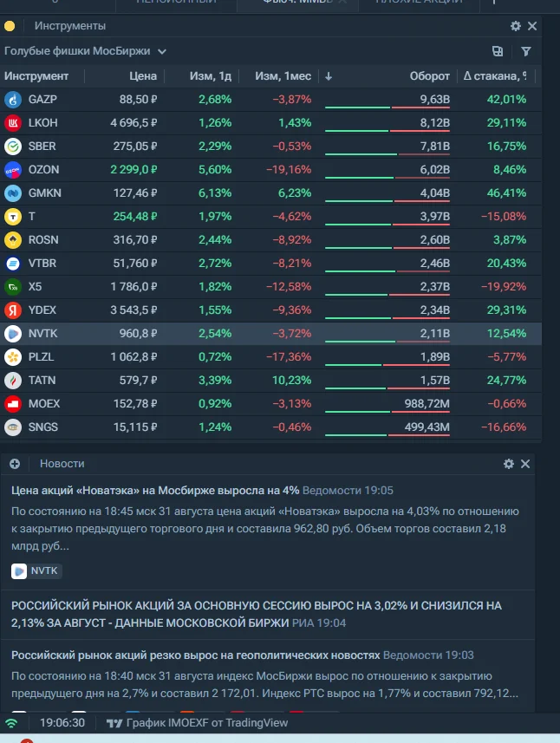Close the Инструменты widget

tap(532, 26)
